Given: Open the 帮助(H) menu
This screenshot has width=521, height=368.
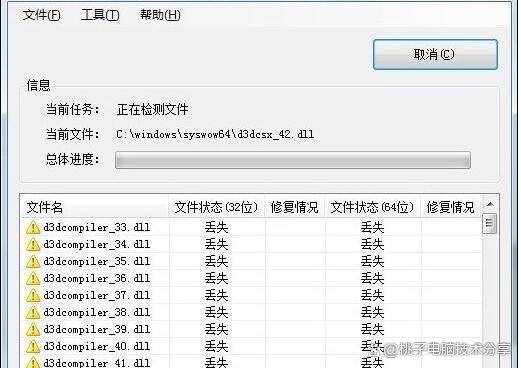Looking at the screenshot, I should pyautogui.click(x=160, y=15).
